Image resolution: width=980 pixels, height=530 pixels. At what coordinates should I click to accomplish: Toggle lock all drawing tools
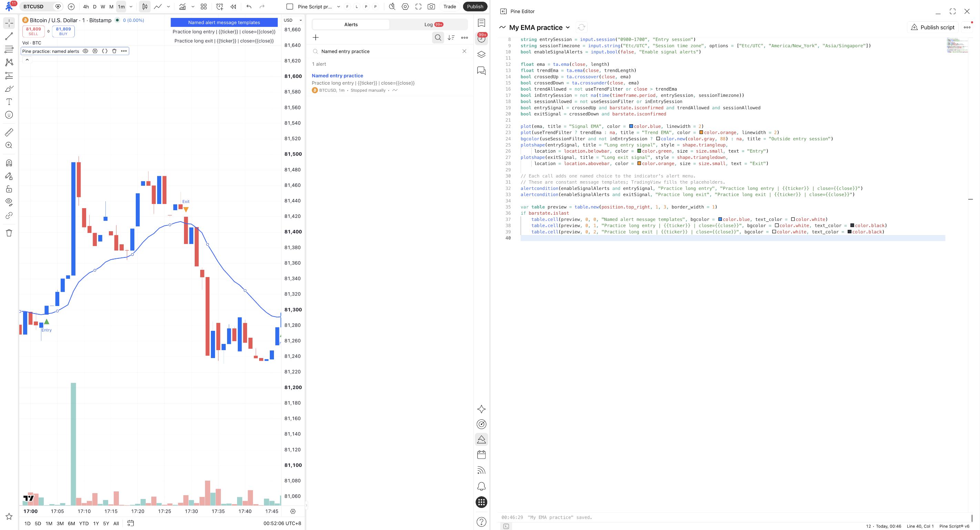click(x=9, y=189)
